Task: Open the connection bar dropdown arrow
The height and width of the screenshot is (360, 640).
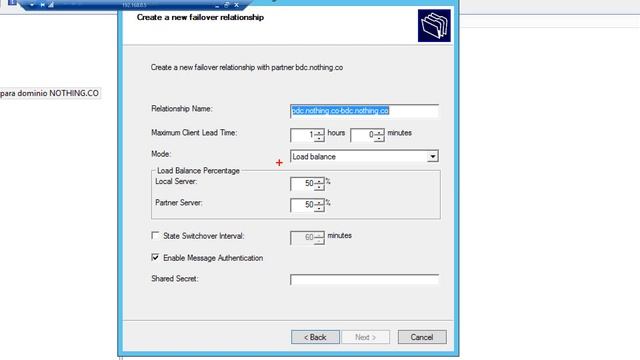Action: (x=32, y=4)
